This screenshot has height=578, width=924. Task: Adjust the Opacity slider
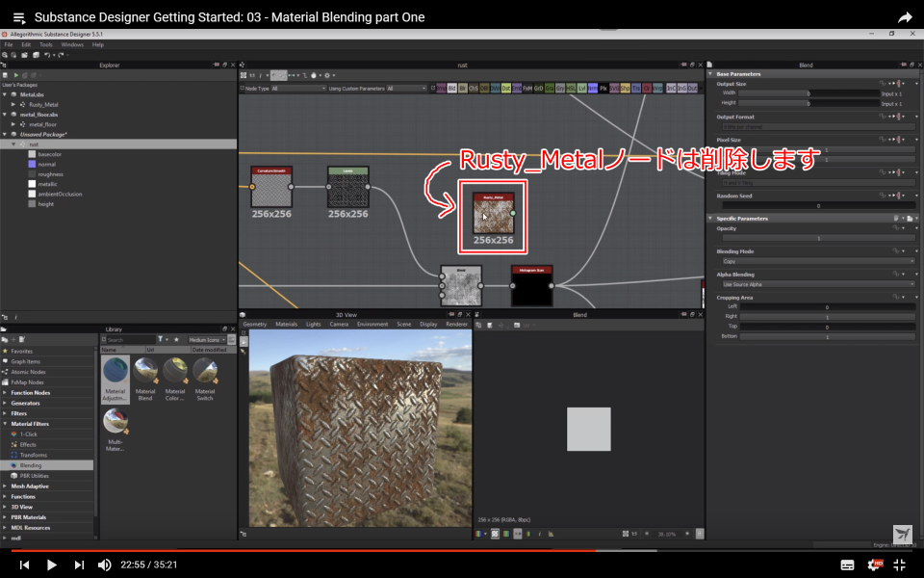[x=818, y=238]
